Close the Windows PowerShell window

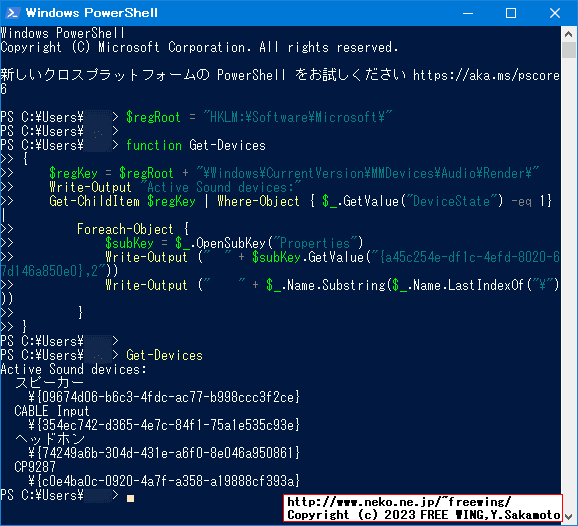point(555,13)
